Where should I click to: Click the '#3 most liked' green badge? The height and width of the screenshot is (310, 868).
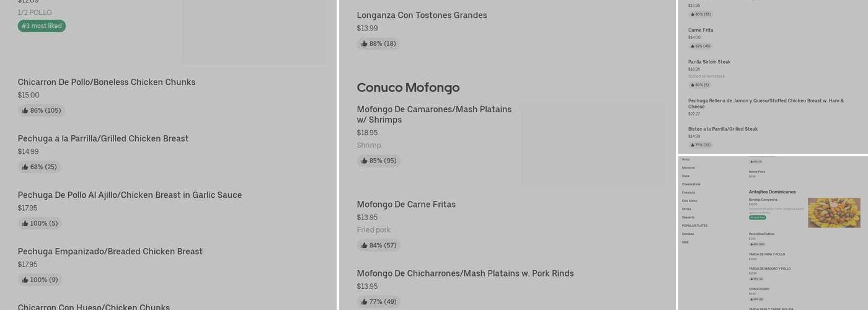click(x=42, y=26)
